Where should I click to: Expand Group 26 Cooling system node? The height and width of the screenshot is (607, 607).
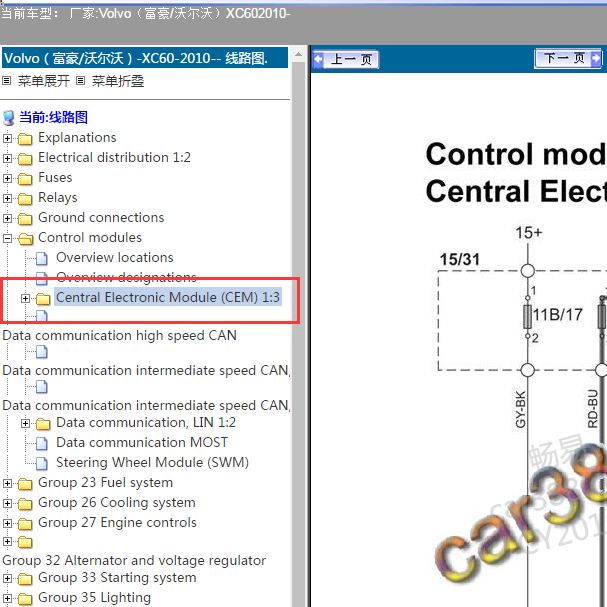tap(7, 503)
